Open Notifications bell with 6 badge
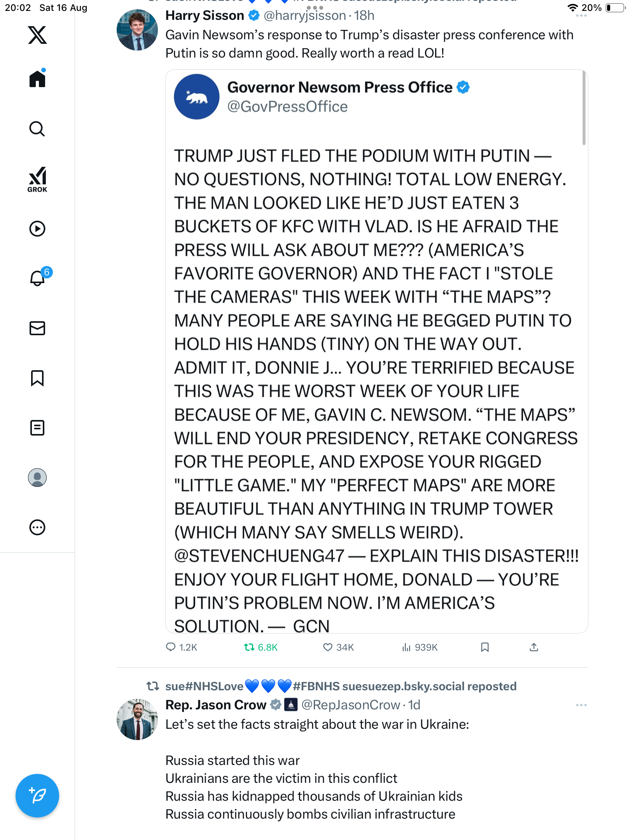The height and width of the screenshot is (840, 630). (38, 278)
